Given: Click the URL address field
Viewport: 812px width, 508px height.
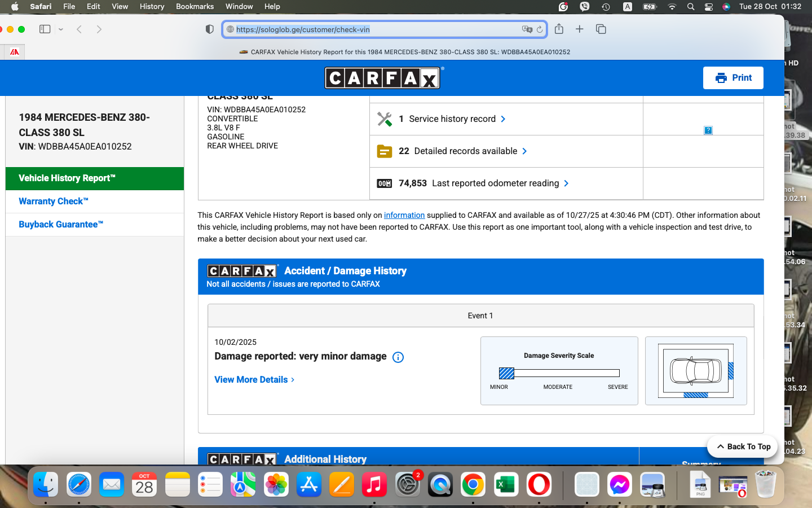Looking at the screenshot, I should 372,29.
